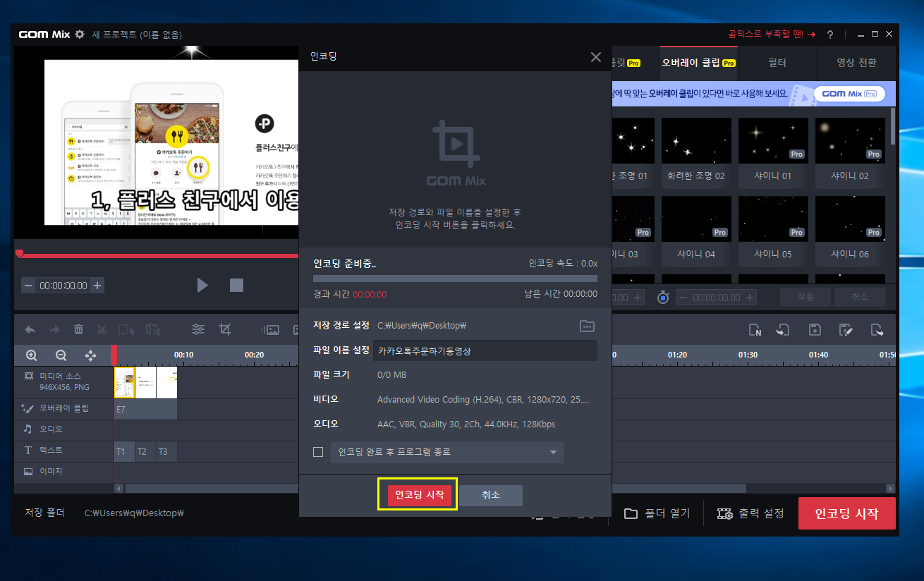Close the 인코딩 dialog with X
This screenshot has width=924, height=581.
[x=596, y=57]
